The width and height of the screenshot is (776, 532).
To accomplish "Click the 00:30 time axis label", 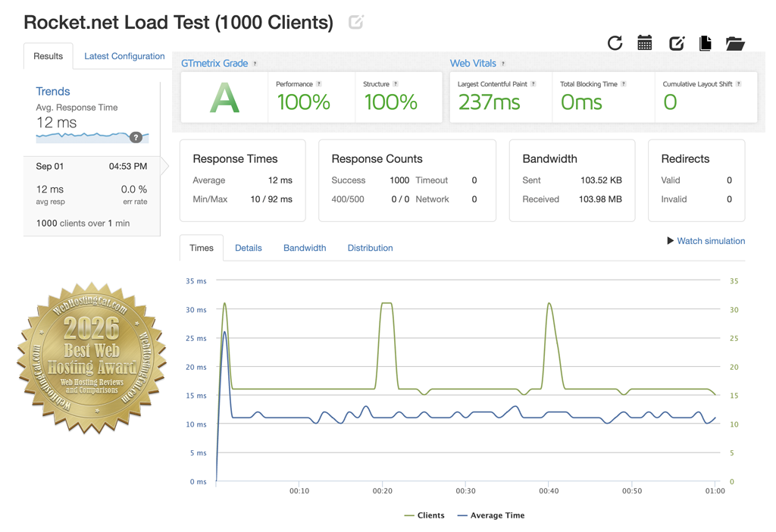I will 465,491.
